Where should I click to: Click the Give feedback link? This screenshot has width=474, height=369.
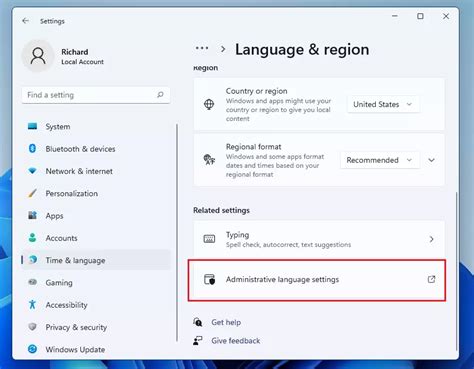coord(236,341)
